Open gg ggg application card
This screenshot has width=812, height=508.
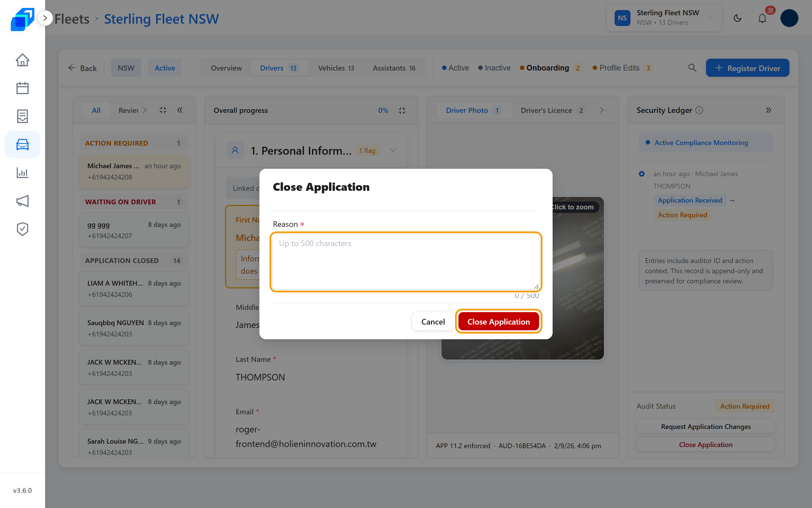point(134,230)
